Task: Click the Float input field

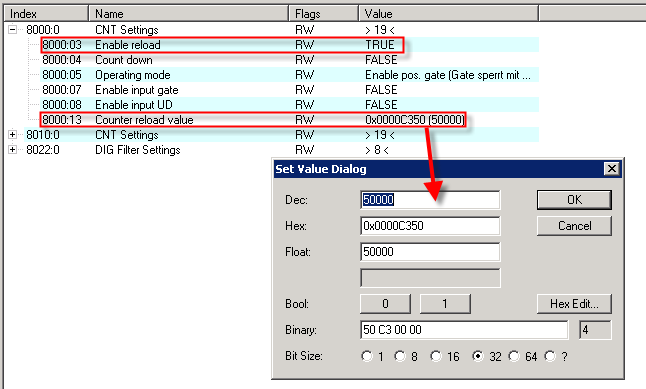Action: click(x=430, y=252)
